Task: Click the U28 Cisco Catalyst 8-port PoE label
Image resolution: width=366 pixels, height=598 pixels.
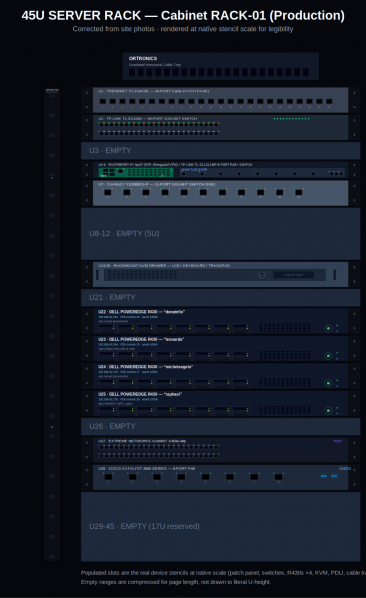Action: click(146, 468)
